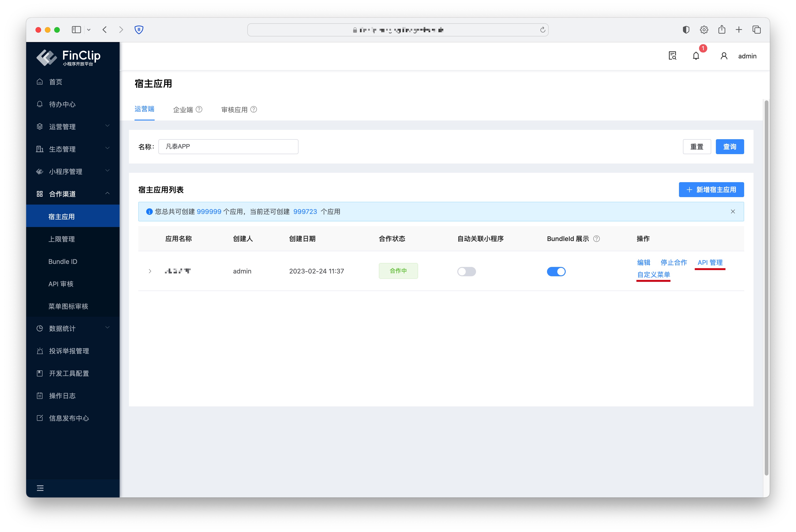796x532 pixels.
Task: Click help icon next to BundleId 展示
Action: pyautogui.click(x=597, y=238)
